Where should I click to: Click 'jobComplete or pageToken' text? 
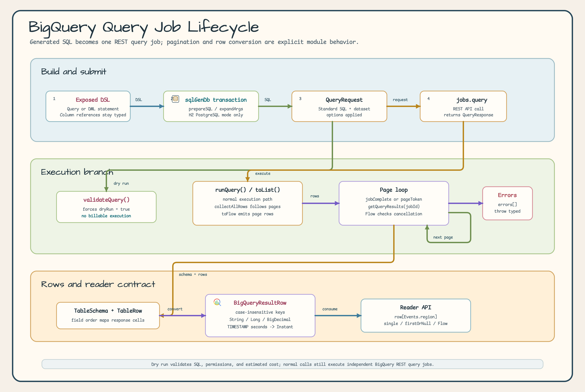click(x=394, y=199)
